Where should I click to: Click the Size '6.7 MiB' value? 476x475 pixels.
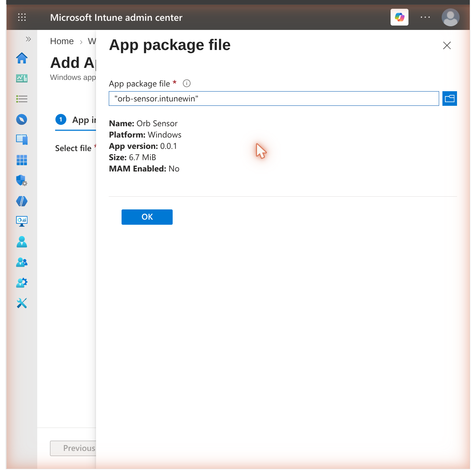pos(142,157)
